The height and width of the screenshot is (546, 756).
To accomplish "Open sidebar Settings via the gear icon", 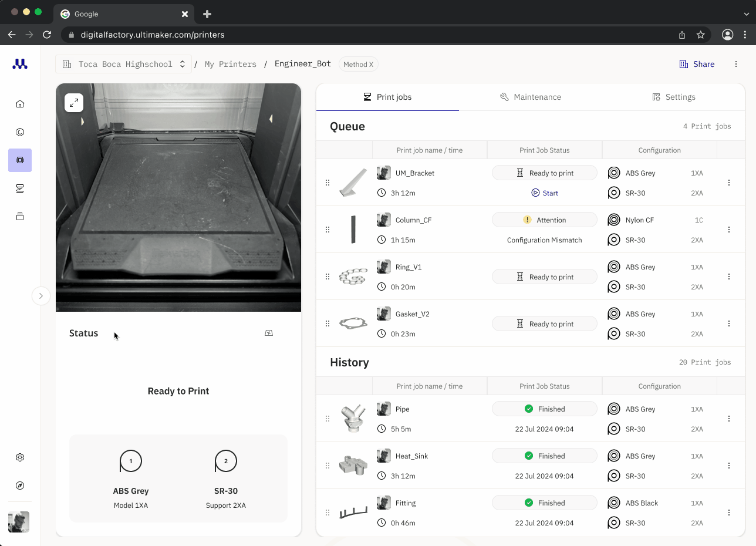I will click(19, 457).
